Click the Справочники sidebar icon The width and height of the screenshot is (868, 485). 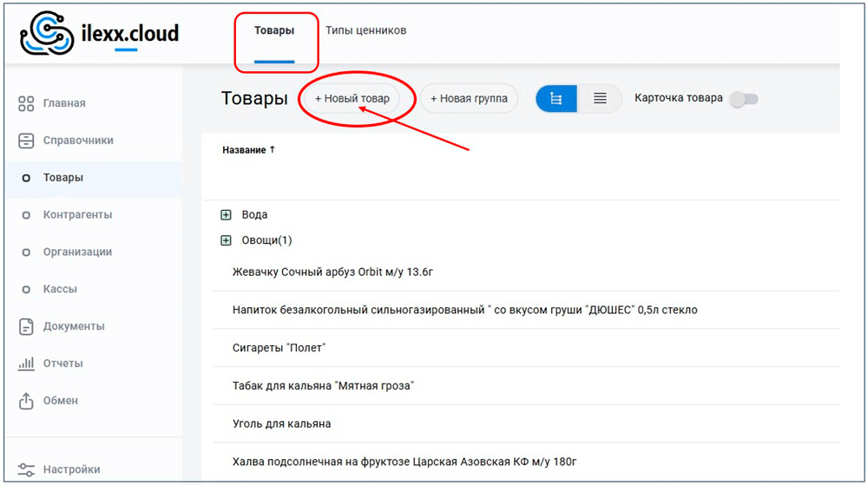coord(26,141)
